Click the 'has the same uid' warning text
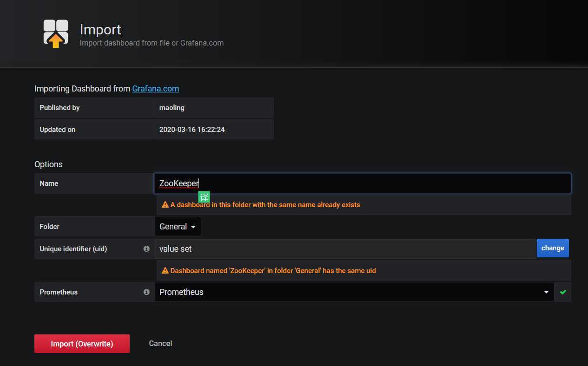The width and height of the screenshot is (588, 366). (x=273, y=271)
